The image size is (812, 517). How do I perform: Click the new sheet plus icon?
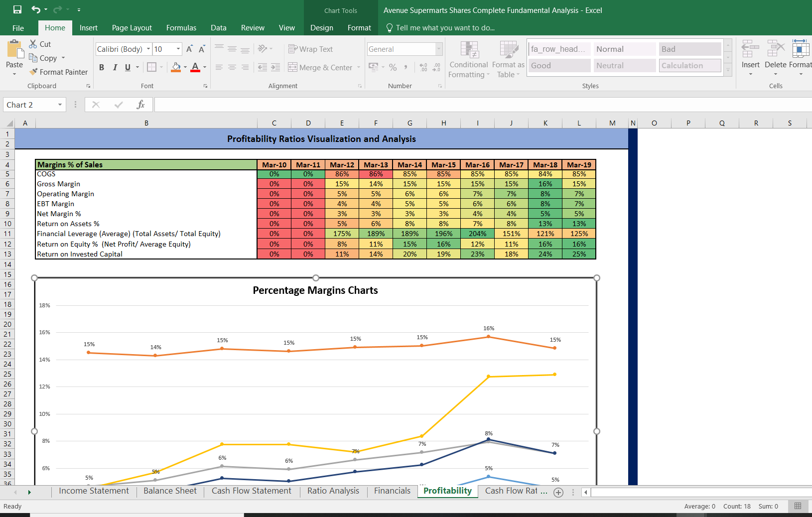click(558, 492)
